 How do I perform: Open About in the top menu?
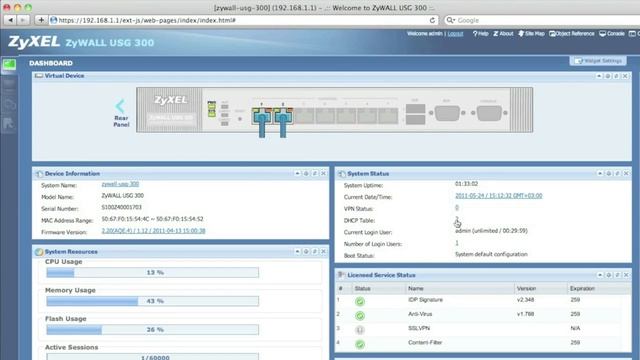503,34
